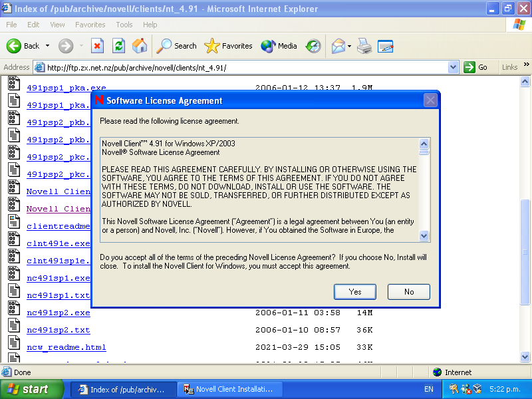Image resolution: width=532 pixels, height=399 pixels.
Task: Click the license text scroll up arrow
Action: pos(424,144)
